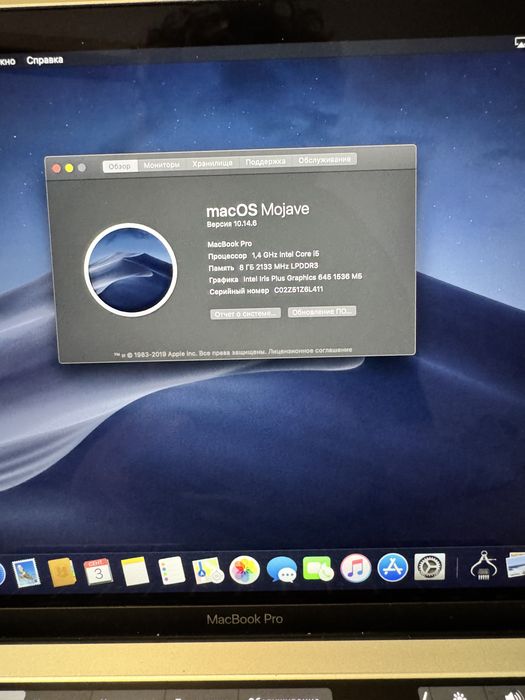This screenshot has width=525, height=700.
Task: Select the Поддержка tab
Action: pyautogui.click(x=266, y=162)
